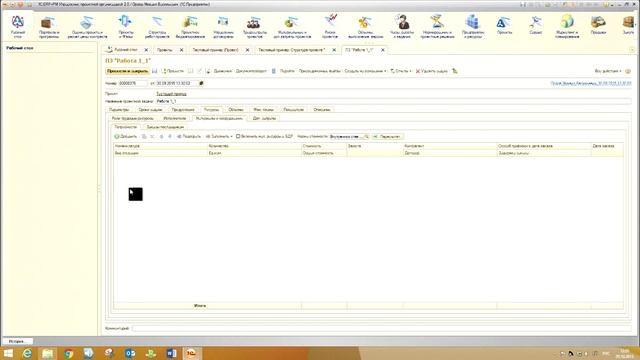This screenshot has width=640, height=360.
Task: Click the Комментарий input field
Action: click(x=381, y=328)
